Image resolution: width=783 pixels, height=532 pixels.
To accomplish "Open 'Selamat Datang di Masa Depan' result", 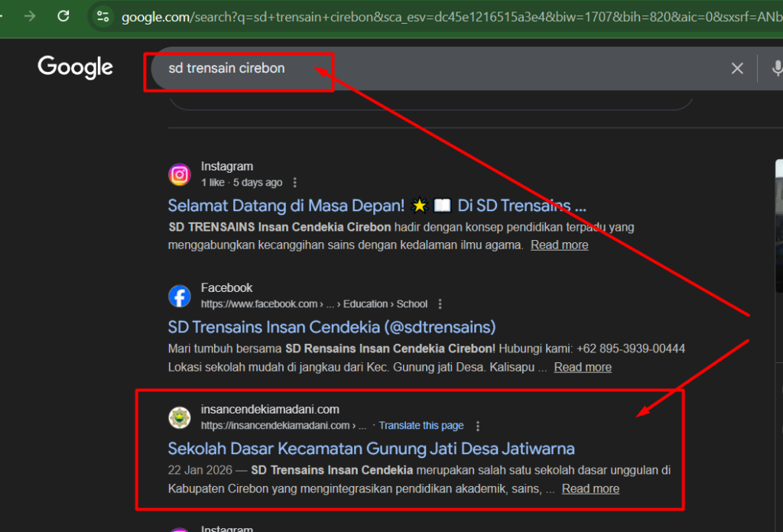I will [x=377, y=206].
